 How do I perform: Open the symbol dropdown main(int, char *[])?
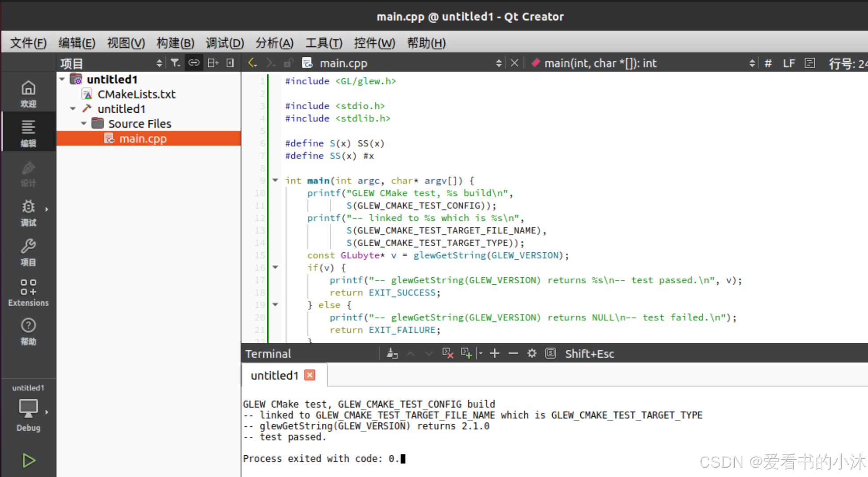[642, 63]
